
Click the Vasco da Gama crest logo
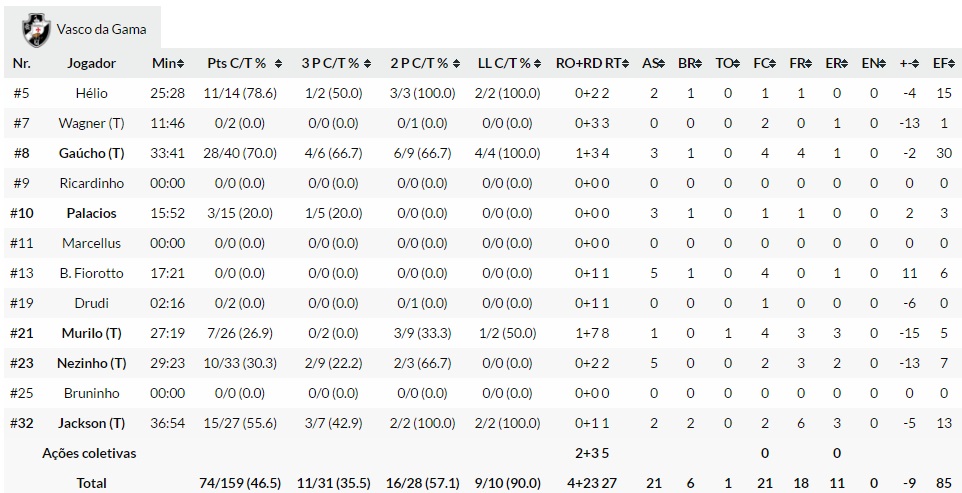pyautogui.click(x=38, y=28)
